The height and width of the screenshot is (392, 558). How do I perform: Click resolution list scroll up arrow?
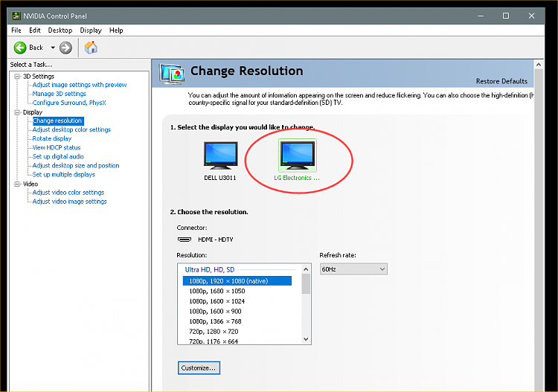pos(306,269)
